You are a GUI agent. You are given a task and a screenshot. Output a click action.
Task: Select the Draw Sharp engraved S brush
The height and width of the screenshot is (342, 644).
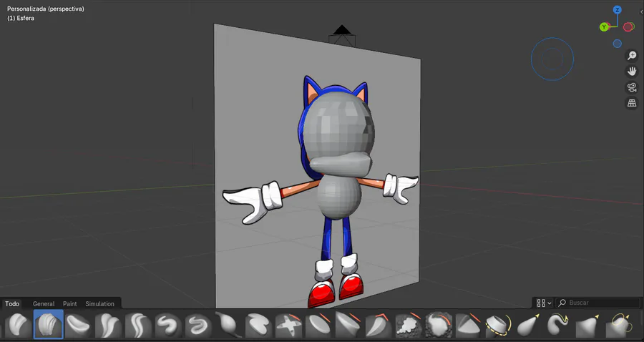[x=198, y=324]
